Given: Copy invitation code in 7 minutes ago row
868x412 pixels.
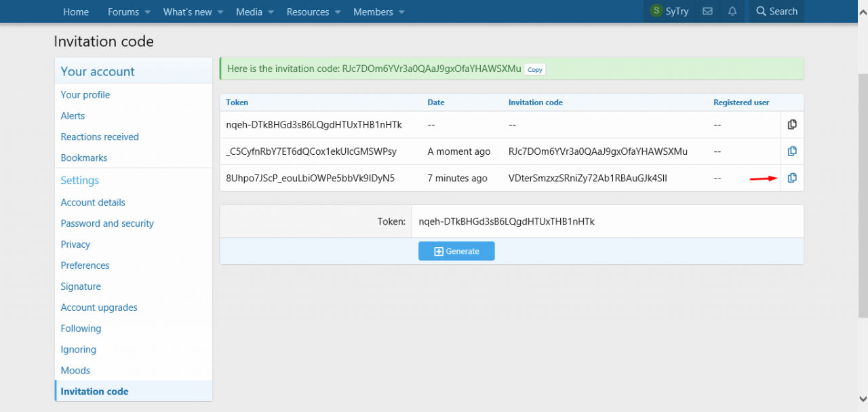Looking at the screenshot, I should coord(791,178).
